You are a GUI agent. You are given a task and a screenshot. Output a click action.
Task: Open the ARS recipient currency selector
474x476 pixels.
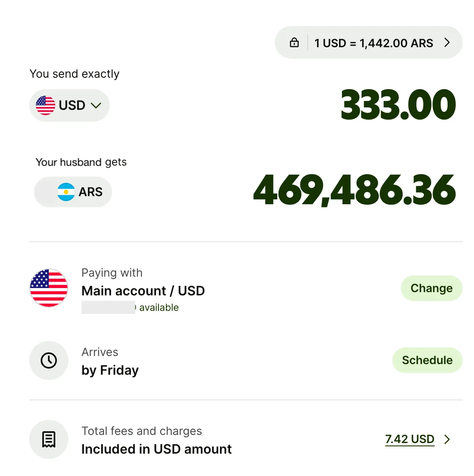coord(73,192)
